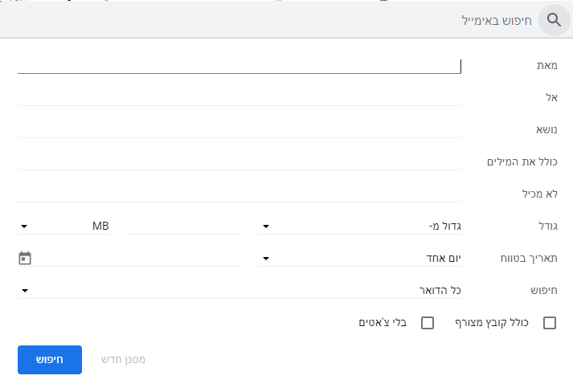Toggle the 'בלי צ'אטים' checkbox

428,323
